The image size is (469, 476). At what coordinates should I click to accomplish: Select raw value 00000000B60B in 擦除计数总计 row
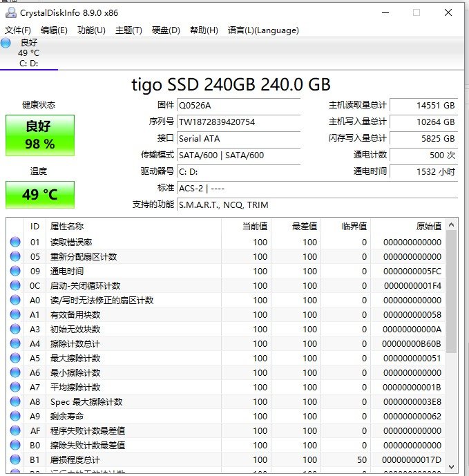coord(411,343)
